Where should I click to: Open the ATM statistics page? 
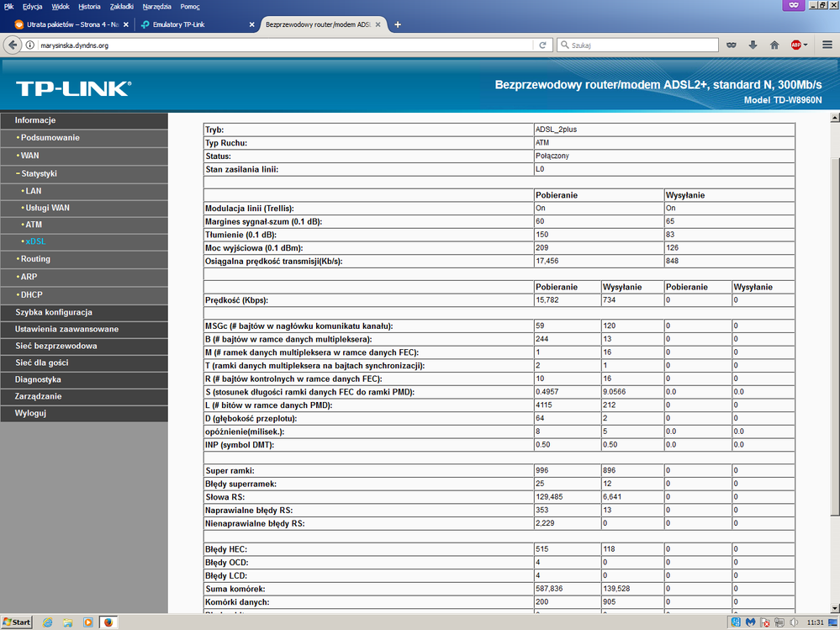[34, 225]
